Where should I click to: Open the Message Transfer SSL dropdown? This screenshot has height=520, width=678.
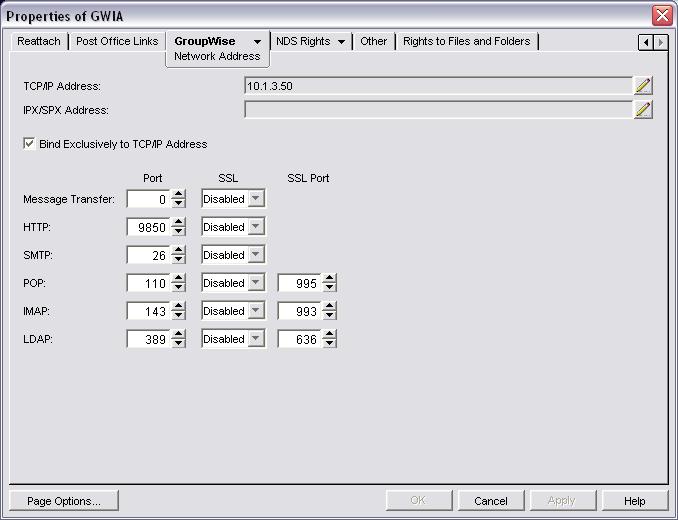pyautogui.click(x=256, y=199)
